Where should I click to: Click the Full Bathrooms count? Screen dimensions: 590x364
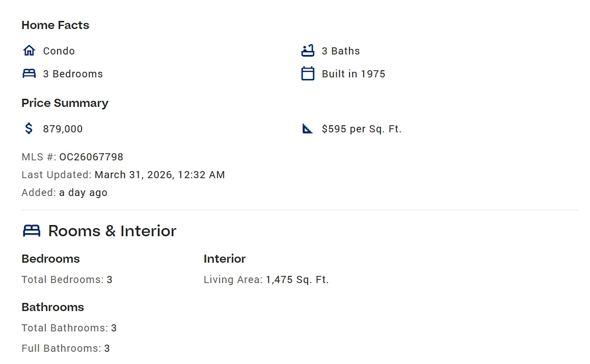pos(107,349)
